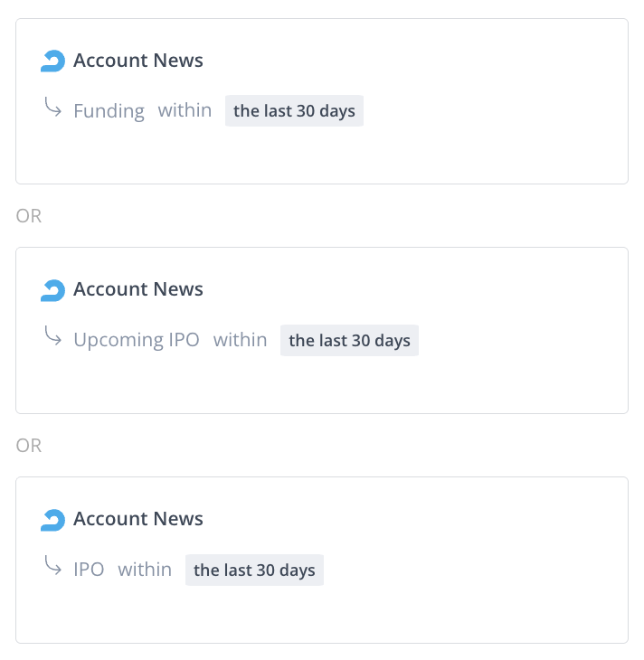Click the Account News title above Funding
The image size is (644, 660).
138,61
